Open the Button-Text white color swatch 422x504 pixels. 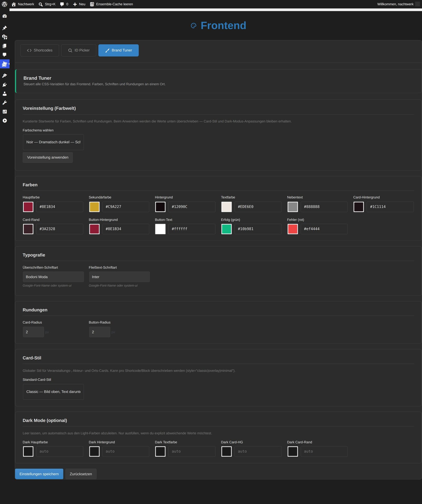[x=160, y=229]
